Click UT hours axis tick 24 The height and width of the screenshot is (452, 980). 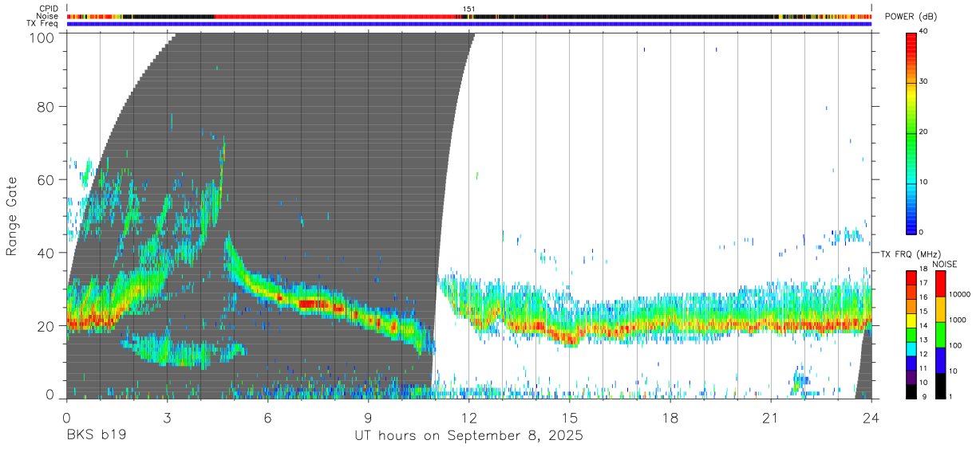pos(871,417)
